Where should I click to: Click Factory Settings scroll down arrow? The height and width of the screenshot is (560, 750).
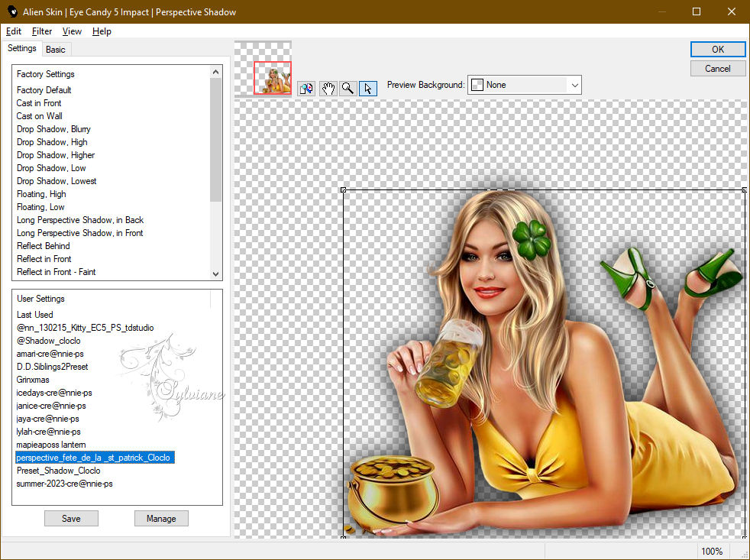click(x=215, y=274)
